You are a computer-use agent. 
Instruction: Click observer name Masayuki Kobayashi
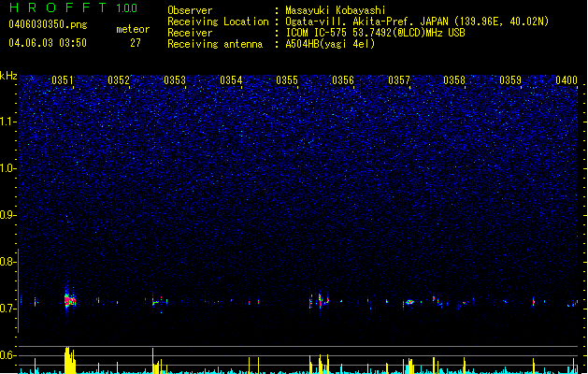point(336,10)
